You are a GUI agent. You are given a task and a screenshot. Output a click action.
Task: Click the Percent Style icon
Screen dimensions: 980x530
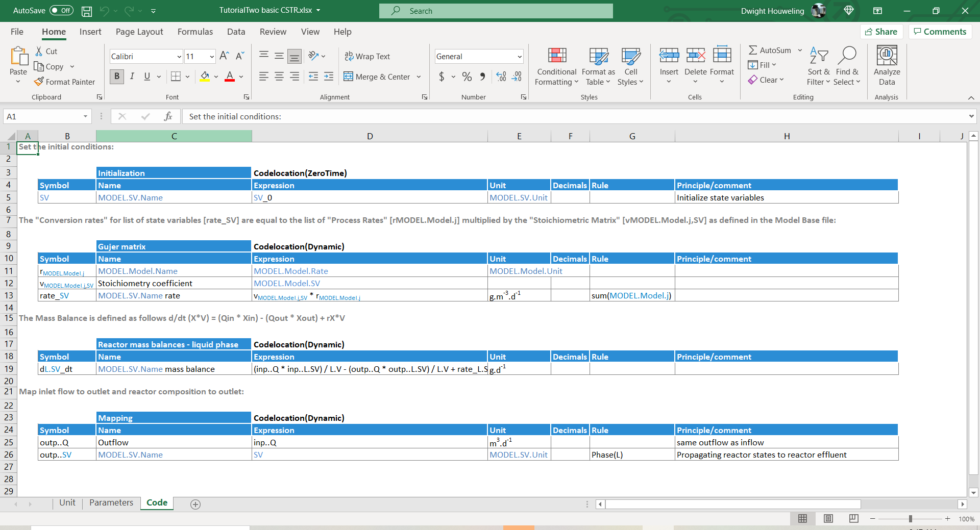(467, 77)
